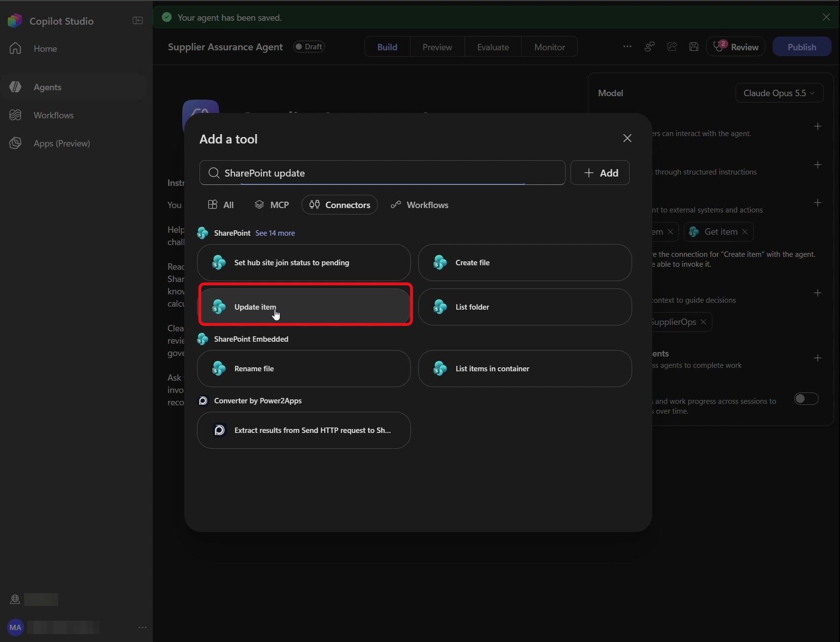Click the SharePoint update search field
Viewport: 840px width, 642px height.
tap(382, 173)
